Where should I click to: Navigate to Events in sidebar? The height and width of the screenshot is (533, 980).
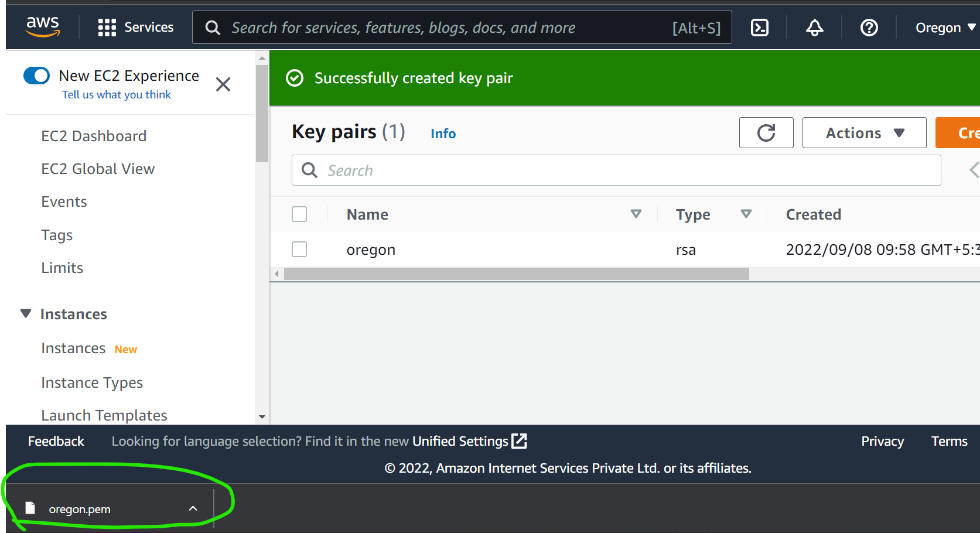pos(64,201)
